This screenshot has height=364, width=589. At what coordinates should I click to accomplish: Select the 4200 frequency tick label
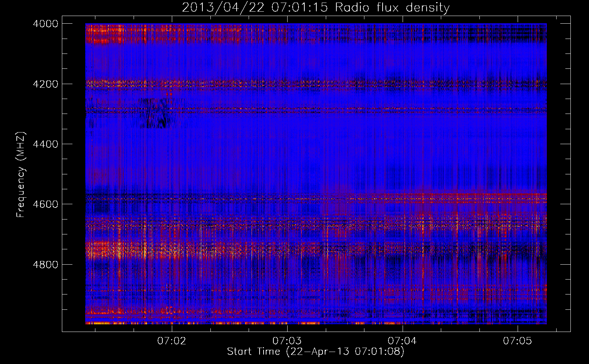point(46,84)
